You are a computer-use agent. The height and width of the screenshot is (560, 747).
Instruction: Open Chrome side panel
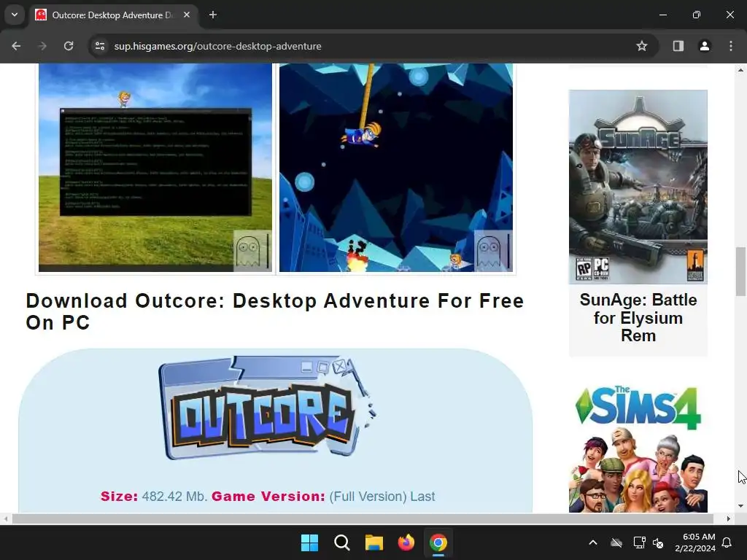tap(678, 46)
